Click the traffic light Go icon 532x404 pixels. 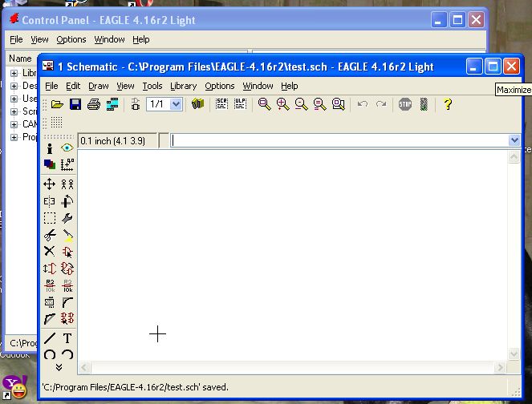[424, 104]
